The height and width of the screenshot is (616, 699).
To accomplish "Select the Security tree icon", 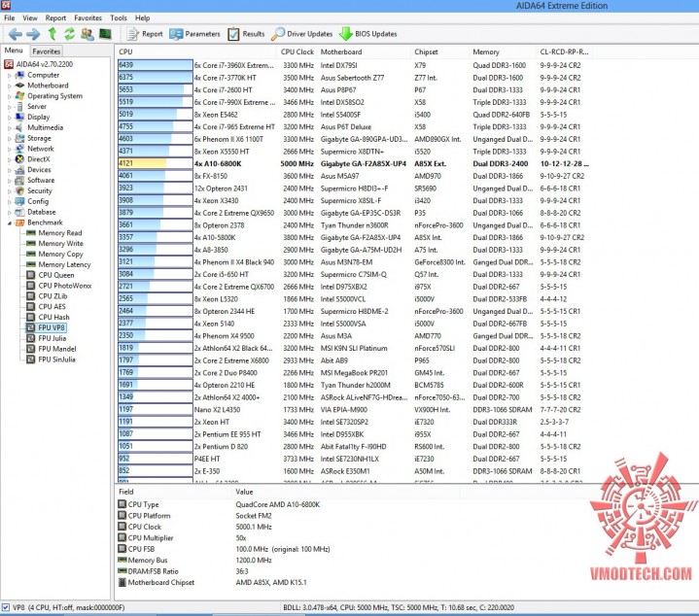I will click(19, 190).
